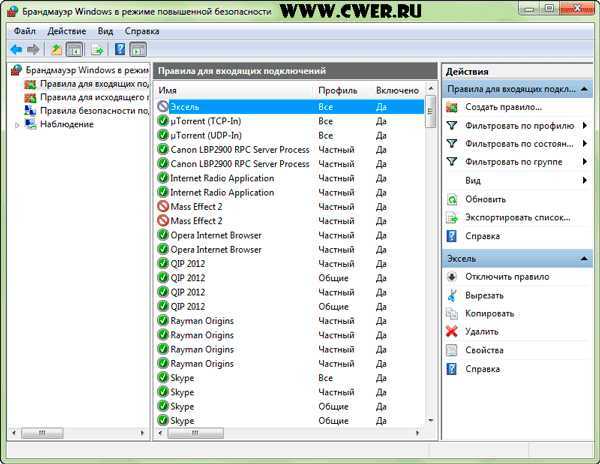The image size is (600, 464).
Task: Sort by the Включено column header
Action: [x=397, y=91]
